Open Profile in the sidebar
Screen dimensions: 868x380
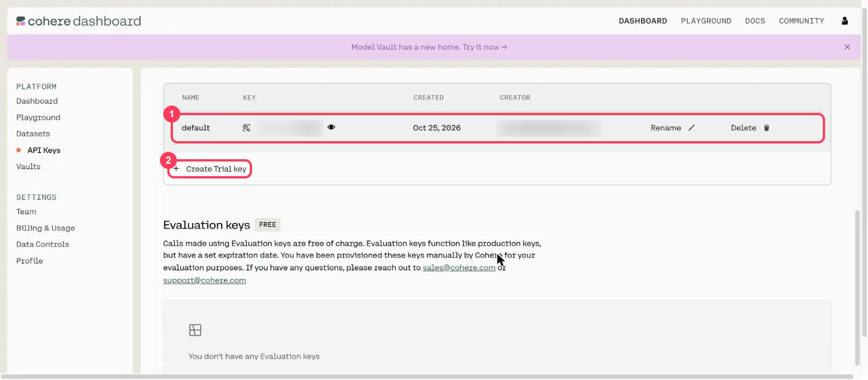click(x=29, y=261)
